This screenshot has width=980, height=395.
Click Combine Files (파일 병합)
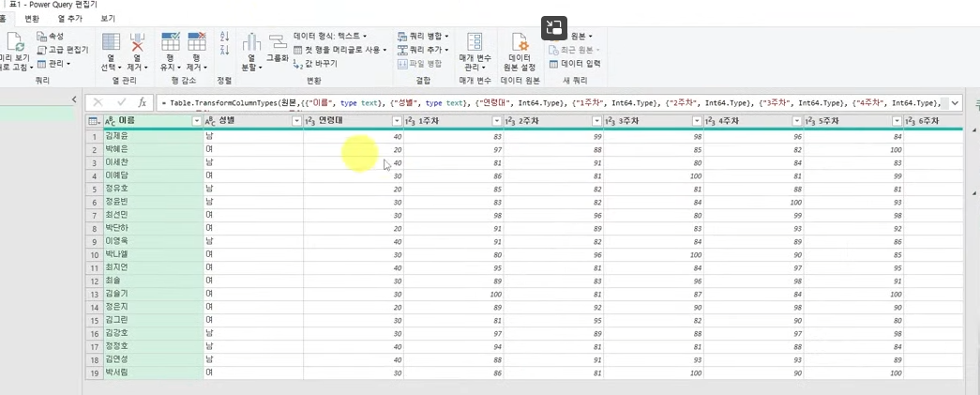[x=419, y=64]
